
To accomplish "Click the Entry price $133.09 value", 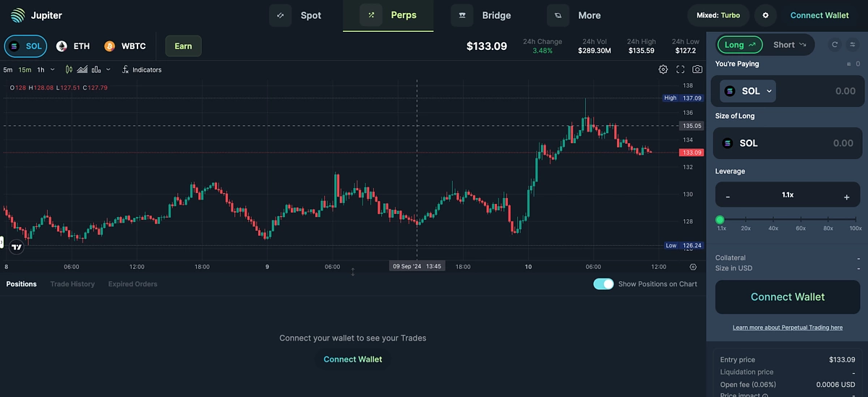I will 842,359.
